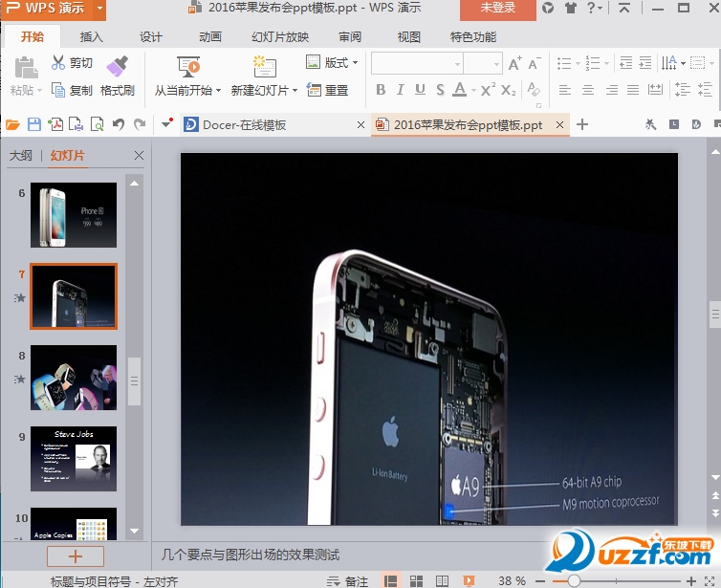Apply subscript formatting

pyautogui.click(x=508, y=90)
